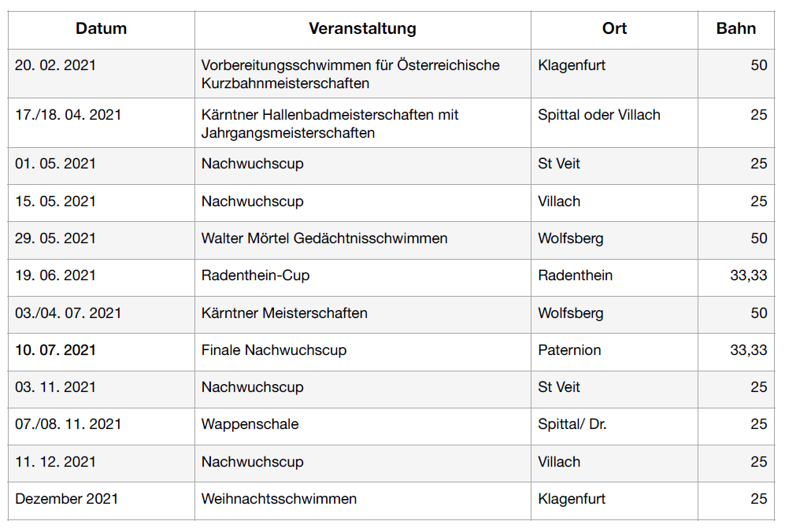
Task: Select the Veranstaltung column header
Action: coord(362,28)
